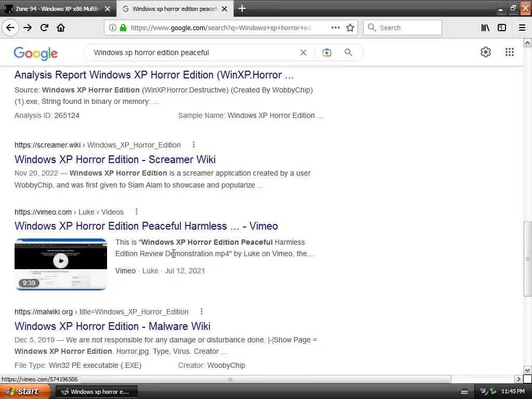
Task: Click the browser Search box
Action: click(x=403, y=28)
